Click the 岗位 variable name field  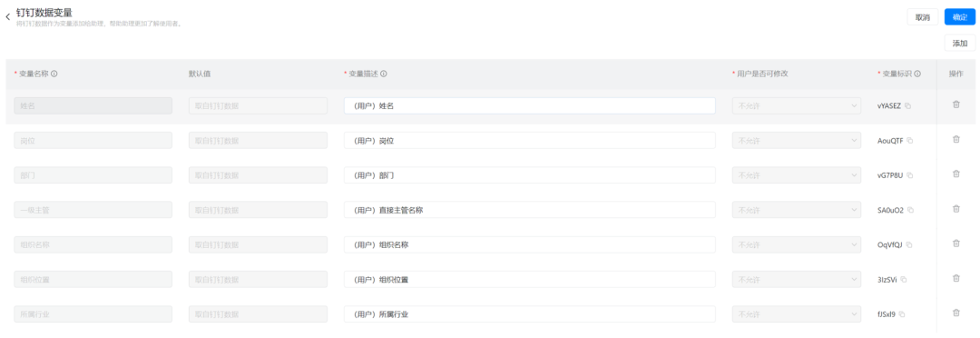93,141
